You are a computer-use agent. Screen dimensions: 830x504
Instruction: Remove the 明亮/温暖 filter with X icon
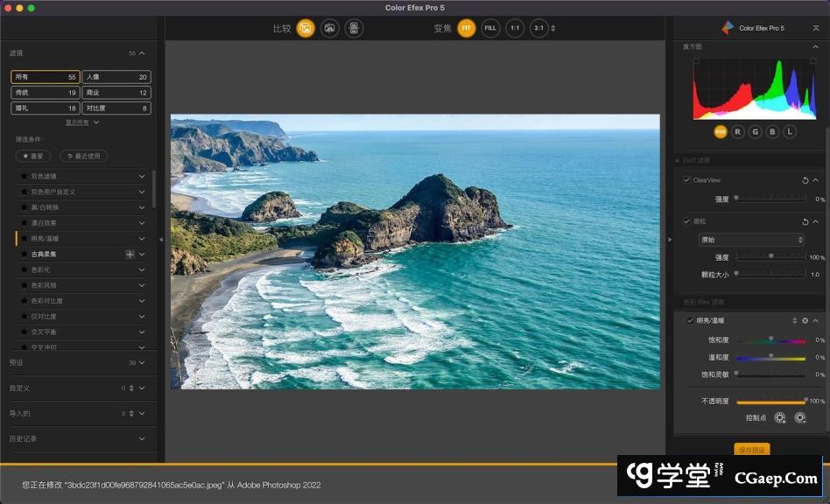pyautogui.click(x=805, y=320)
